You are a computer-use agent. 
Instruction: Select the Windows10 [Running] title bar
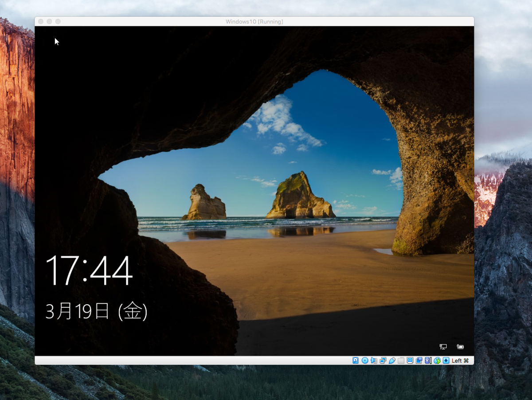[254, 21]
